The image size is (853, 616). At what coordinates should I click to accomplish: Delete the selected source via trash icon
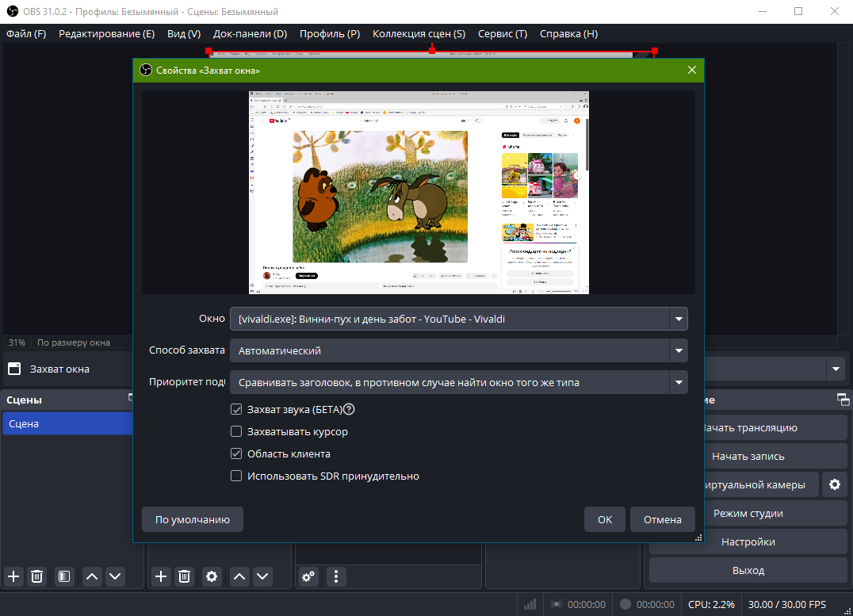pyautogui.click(x=185, y=576)
